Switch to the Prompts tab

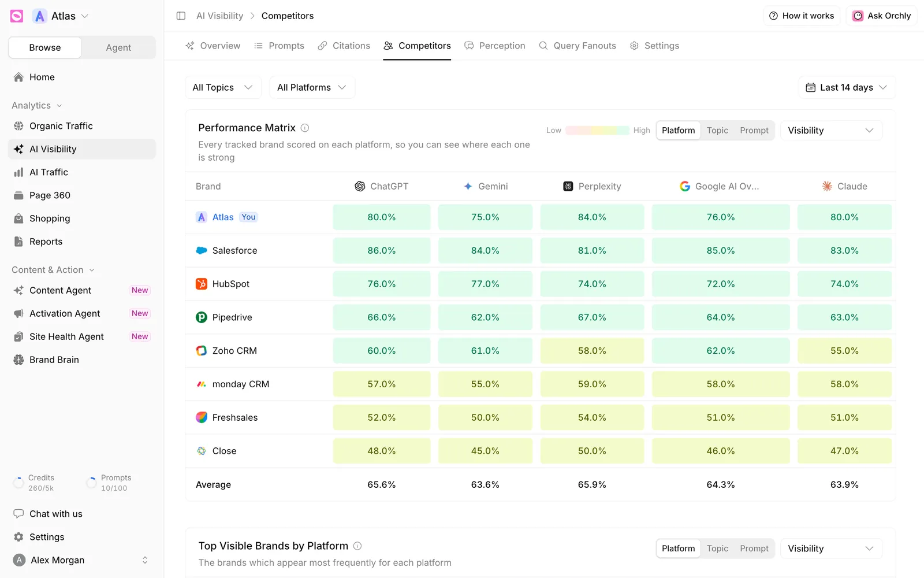click(x=280, y=46)
